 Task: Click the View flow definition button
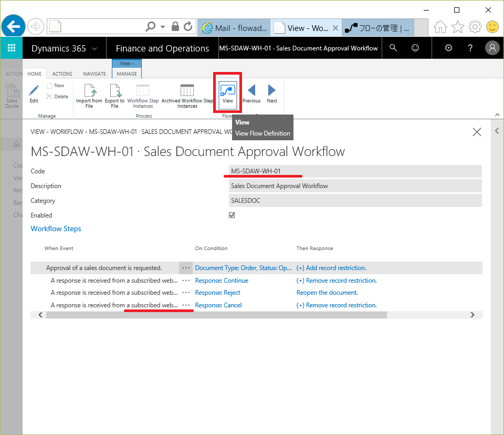pyautogui.click(x=227, y=95)
